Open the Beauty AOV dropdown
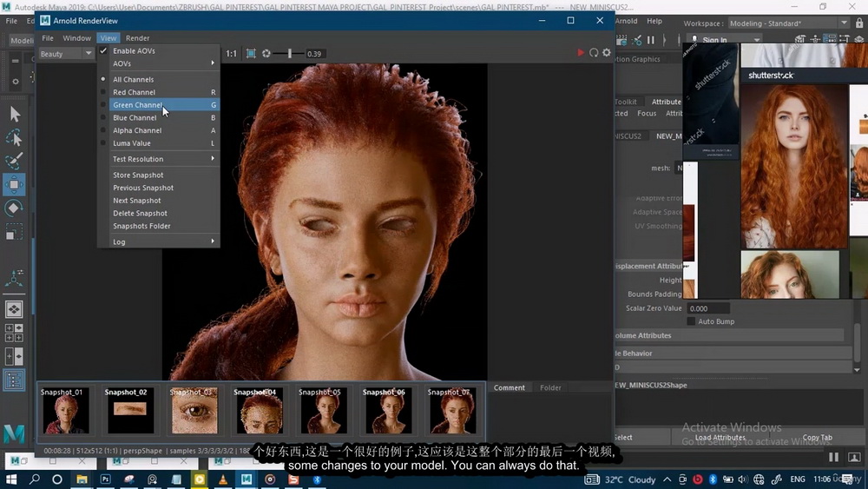 click(x=66, y=54)
